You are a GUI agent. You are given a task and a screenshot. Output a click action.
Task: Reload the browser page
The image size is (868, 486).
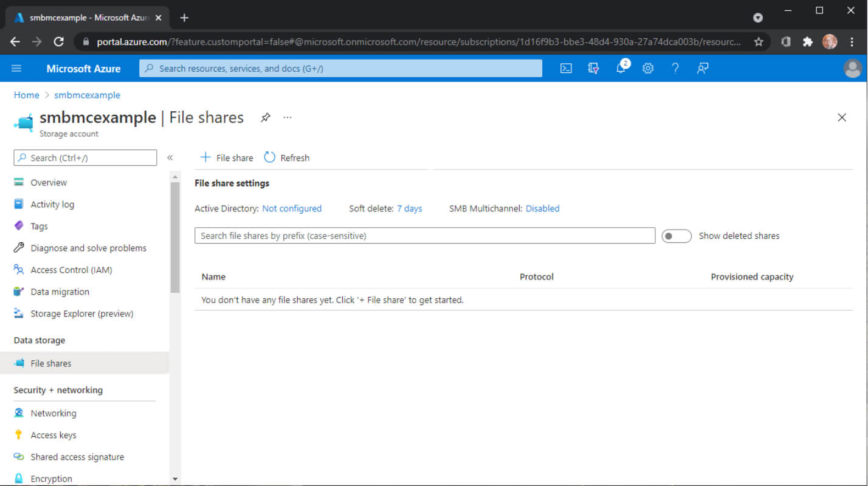tap(59, 42)
